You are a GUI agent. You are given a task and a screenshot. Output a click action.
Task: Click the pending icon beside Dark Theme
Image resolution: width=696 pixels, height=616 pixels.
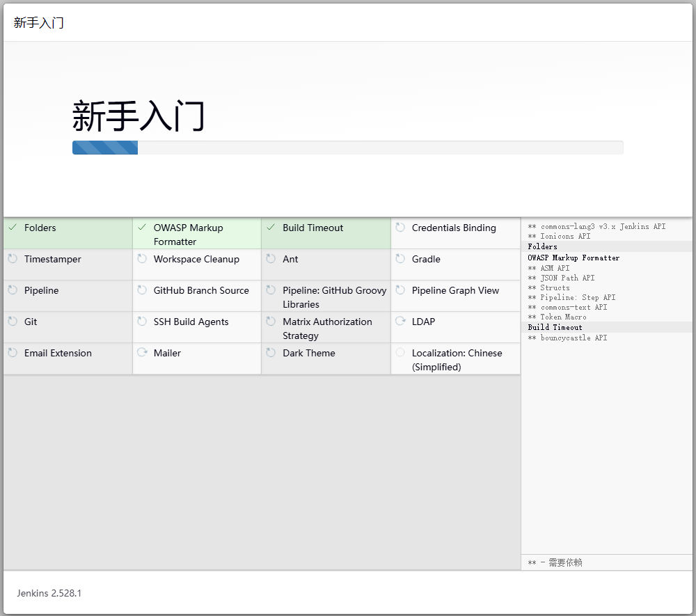pos(271,352)
